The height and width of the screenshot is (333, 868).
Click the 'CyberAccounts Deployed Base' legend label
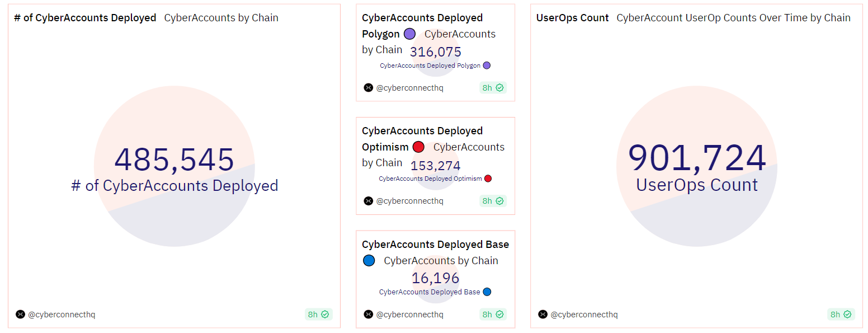[x=430, y=292]
